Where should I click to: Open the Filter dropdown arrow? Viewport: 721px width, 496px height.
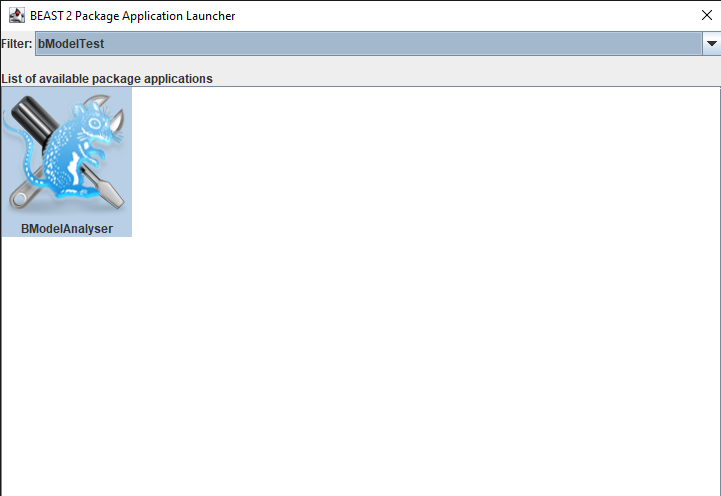tap(711, 44)
